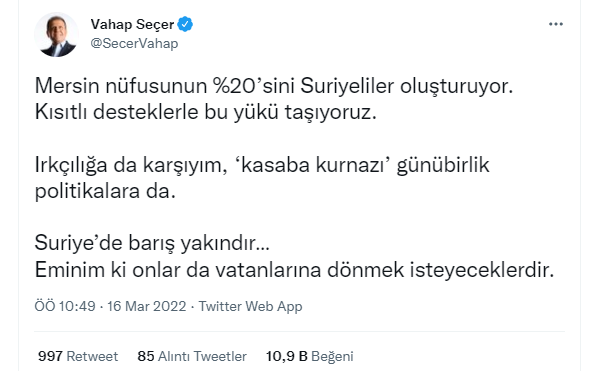
Task: Click the line starting "Irkçılığa da karşıyım"
Action: click(x=262, y=165)
